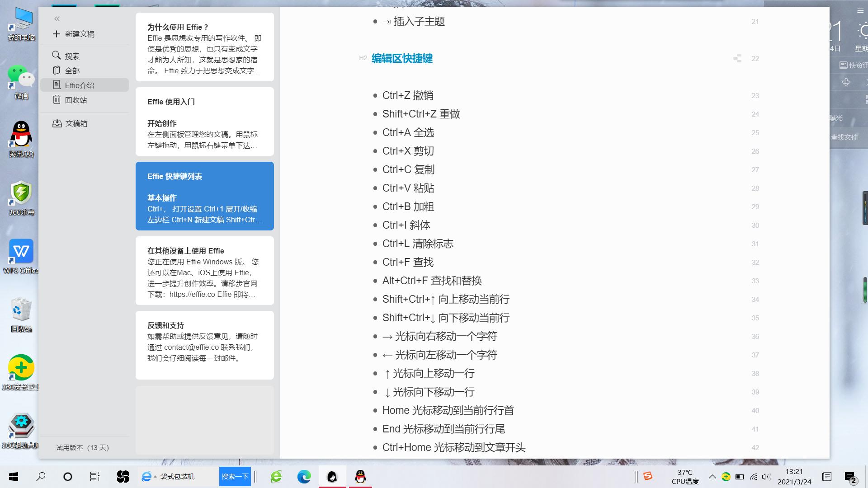Click the 试用版本 trial version link
This screenshot has height=488, width=868.
(82, 447)
